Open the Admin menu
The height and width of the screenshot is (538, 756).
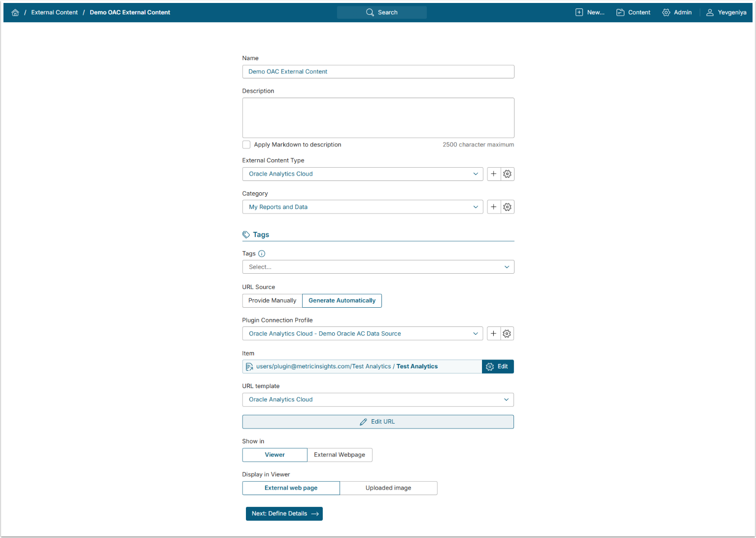[677, 12]
